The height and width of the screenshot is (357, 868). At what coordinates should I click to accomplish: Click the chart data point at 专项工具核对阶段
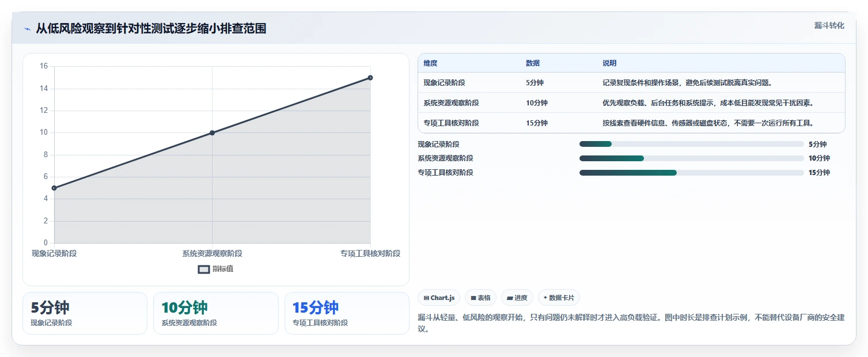click(370, 78)
